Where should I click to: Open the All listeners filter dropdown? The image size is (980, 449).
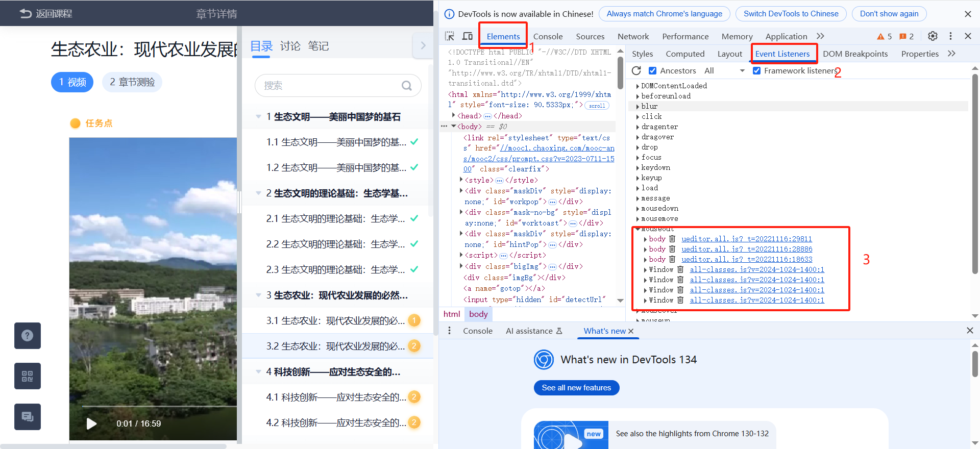725,70
